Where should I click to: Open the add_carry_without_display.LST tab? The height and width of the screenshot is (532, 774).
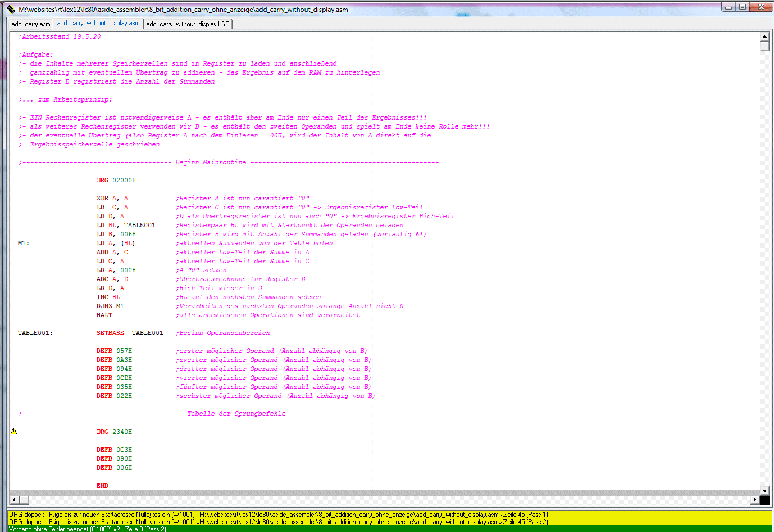188,24
